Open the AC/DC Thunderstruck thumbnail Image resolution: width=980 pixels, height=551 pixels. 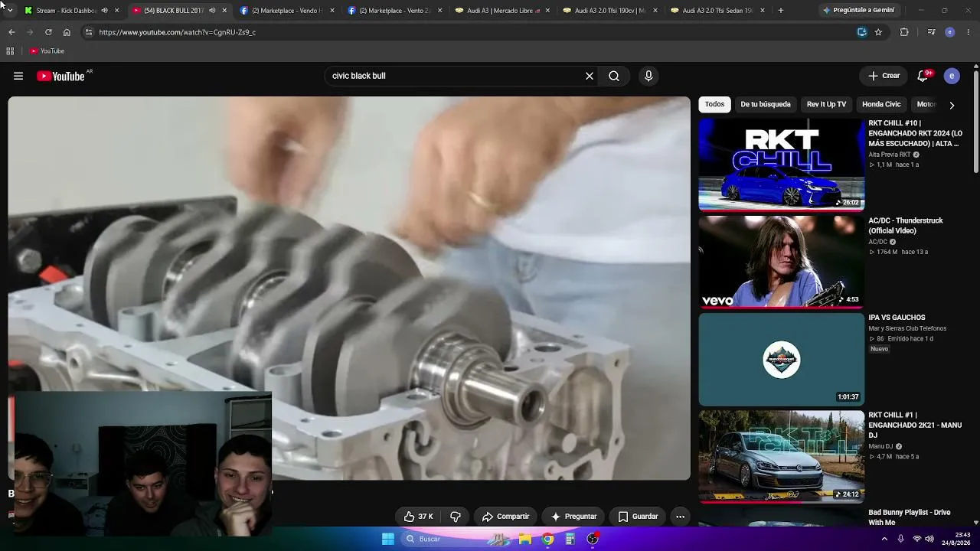pos(782,262)
